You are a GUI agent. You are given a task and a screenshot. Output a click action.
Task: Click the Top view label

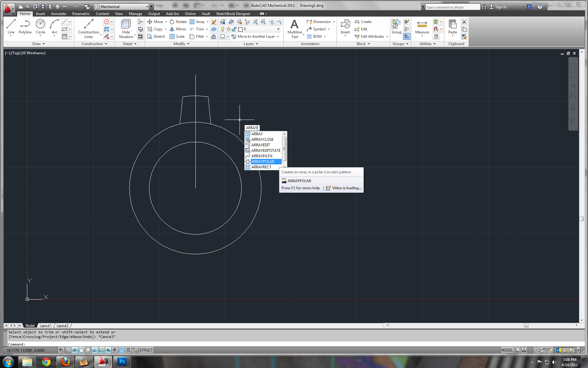pyautogui.click(x=15, y=53)
